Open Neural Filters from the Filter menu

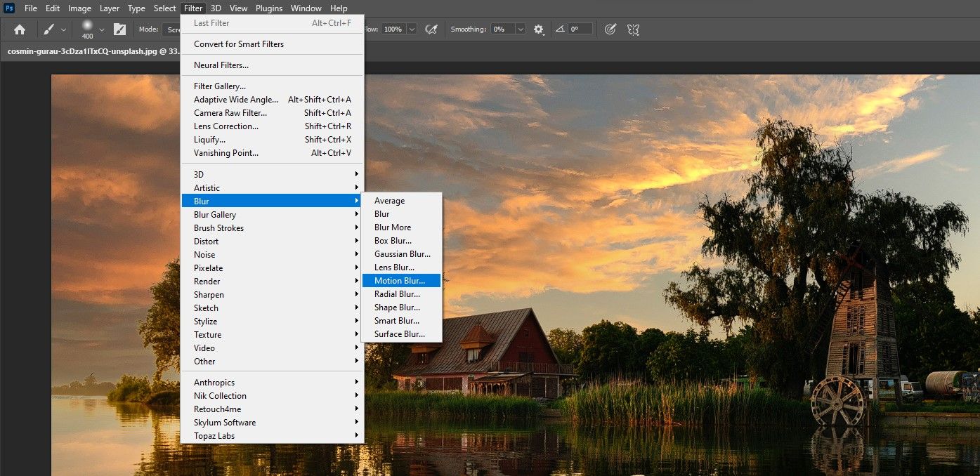tap(221, 65)
